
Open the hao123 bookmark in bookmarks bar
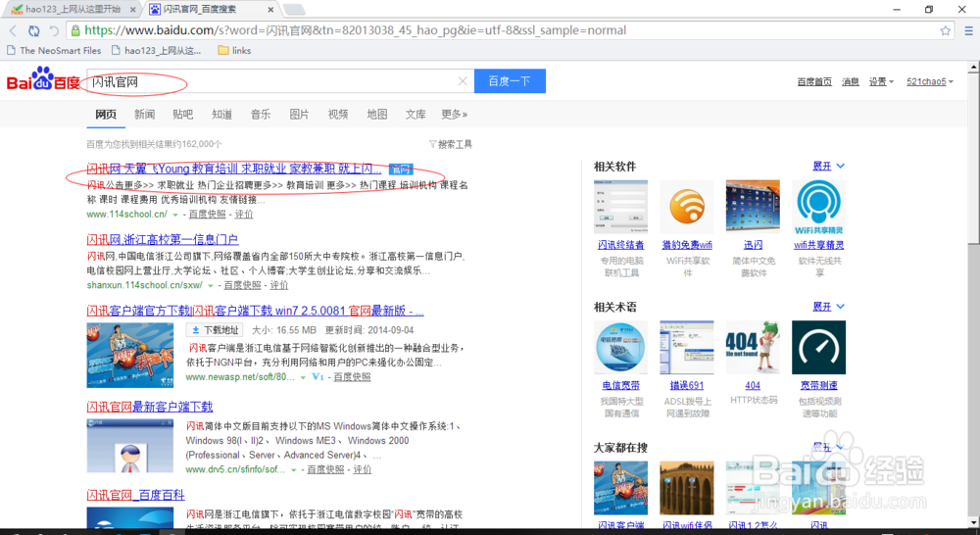156,51
